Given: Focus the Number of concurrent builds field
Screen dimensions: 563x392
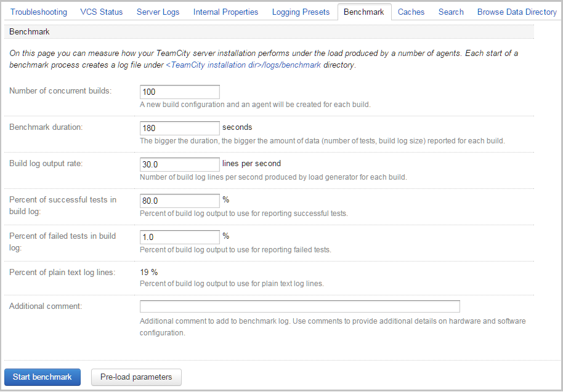Looking at the screenshot, I should [179, 92].
